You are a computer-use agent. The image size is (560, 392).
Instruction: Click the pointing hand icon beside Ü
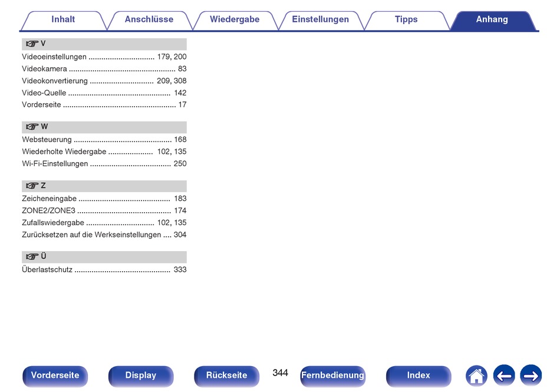tap(32, 256)
